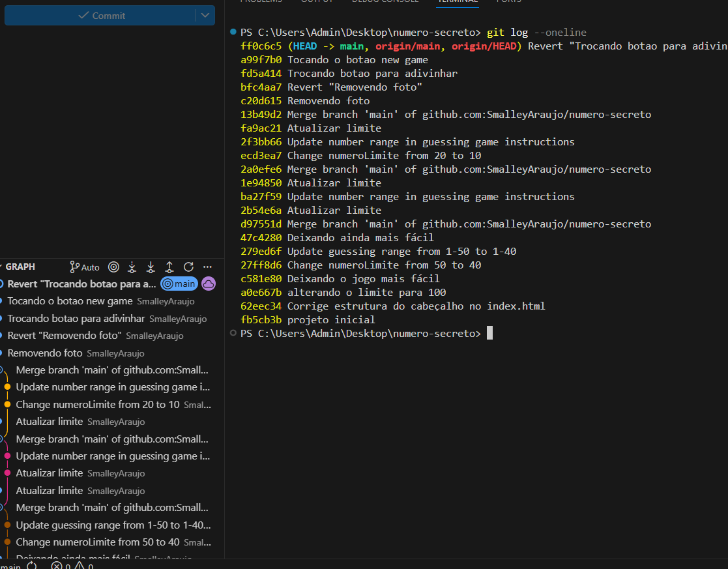Click the Pull icon in Graph toolbar
The height and width of the screenshot is (569, 728).
click(x=151, y=267)
